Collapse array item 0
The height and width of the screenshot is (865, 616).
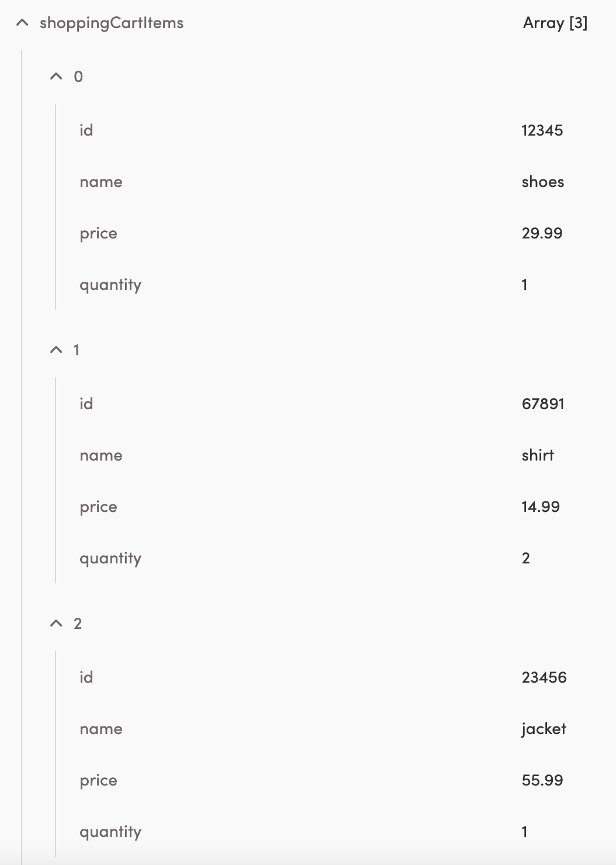click(x=56, y=75)
